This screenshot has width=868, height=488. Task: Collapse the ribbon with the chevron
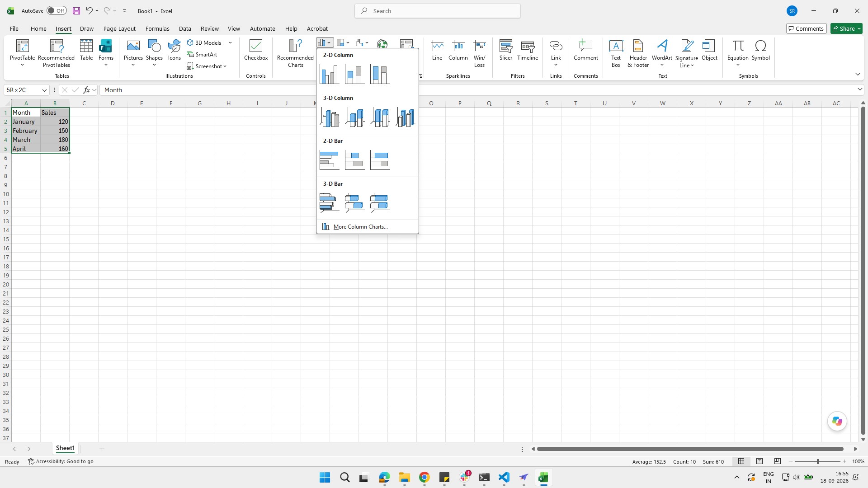[858, 74]
